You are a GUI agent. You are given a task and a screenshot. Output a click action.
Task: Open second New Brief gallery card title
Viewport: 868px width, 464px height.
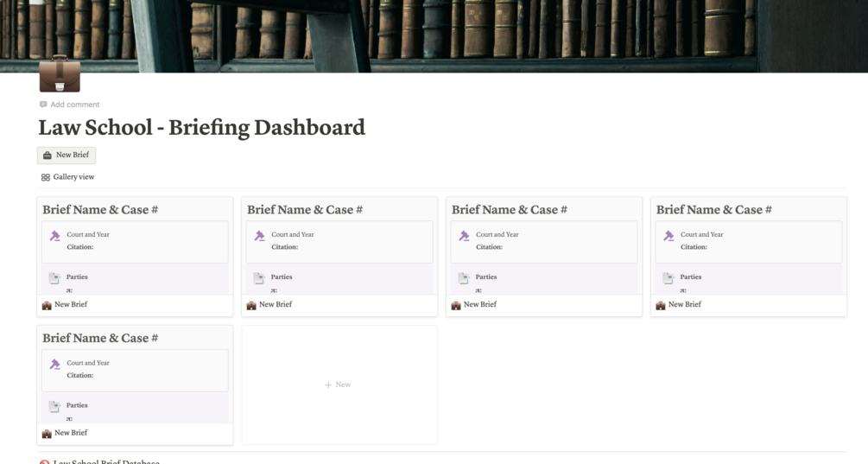click(276, 305)
